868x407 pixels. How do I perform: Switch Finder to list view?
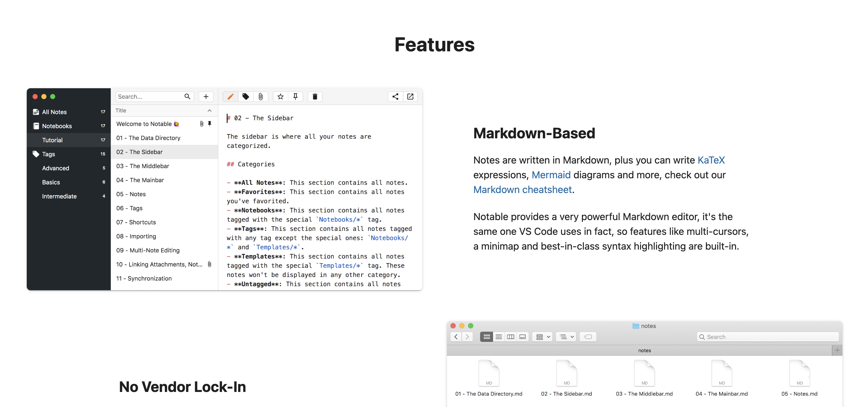(499, 337)
